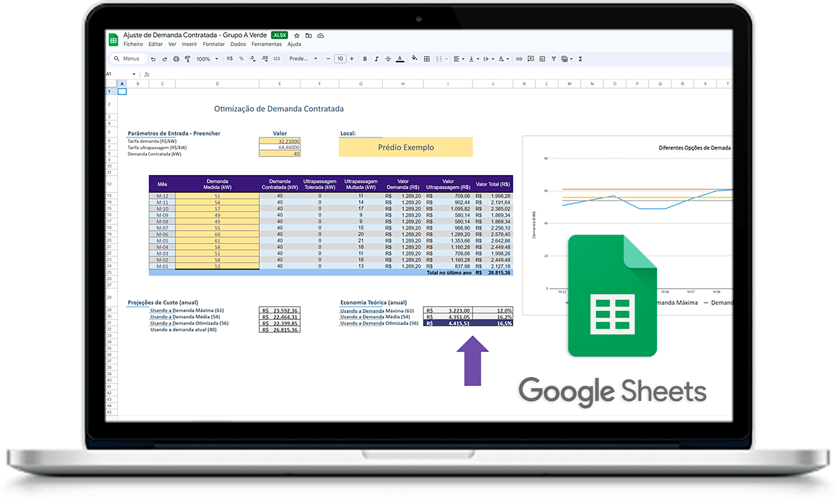Open horizontal align dropdown

coord(459,59)
